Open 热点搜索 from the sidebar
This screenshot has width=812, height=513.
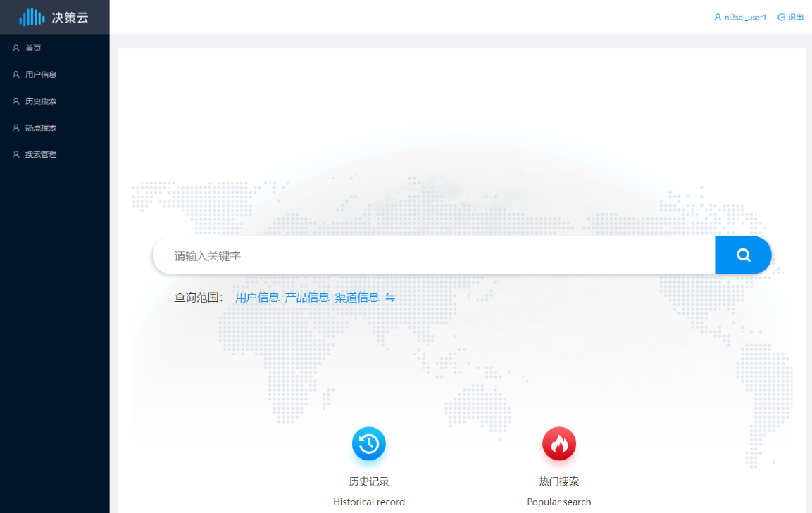point(41,128)
